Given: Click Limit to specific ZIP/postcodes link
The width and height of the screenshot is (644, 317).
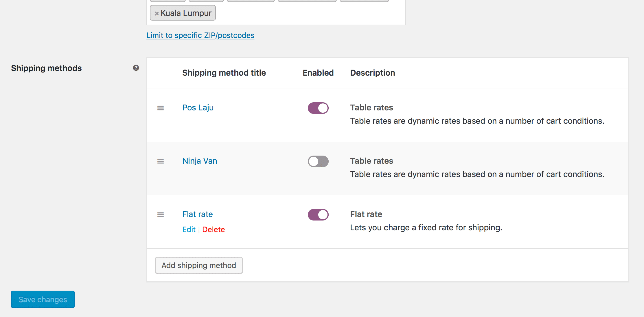Looking at the screenshot, I should coord(200,35).
